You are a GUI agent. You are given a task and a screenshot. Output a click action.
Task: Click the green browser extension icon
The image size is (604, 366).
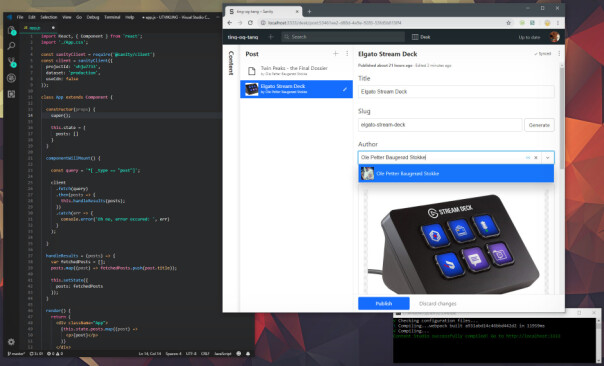[x=522, y=23]
